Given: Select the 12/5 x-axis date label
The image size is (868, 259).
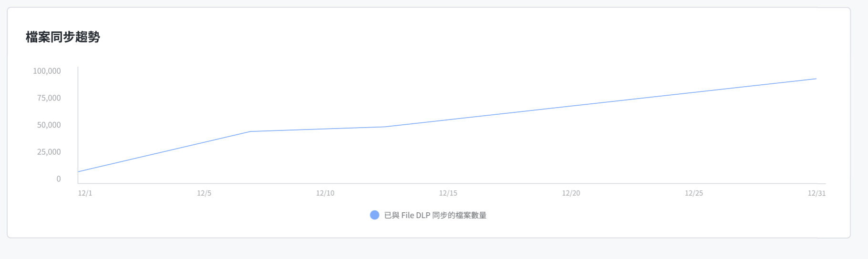Looking at the screenshot, I should (204, 193).
